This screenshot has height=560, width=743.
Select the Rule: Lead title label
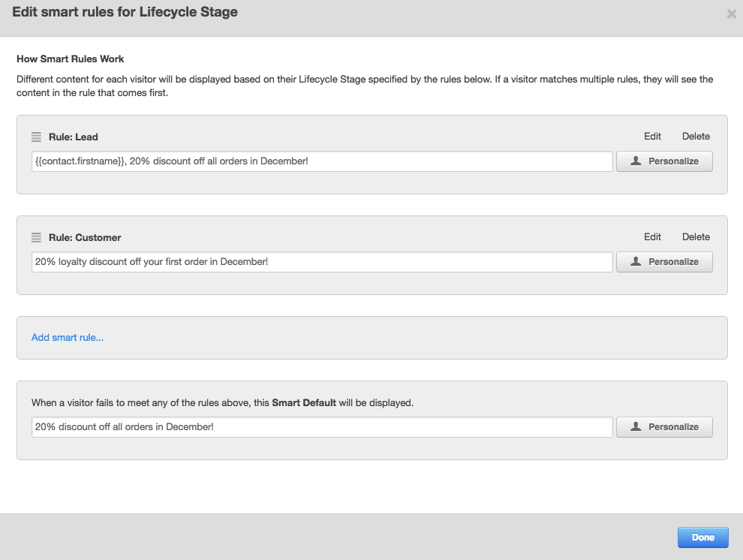click(74, 137)
